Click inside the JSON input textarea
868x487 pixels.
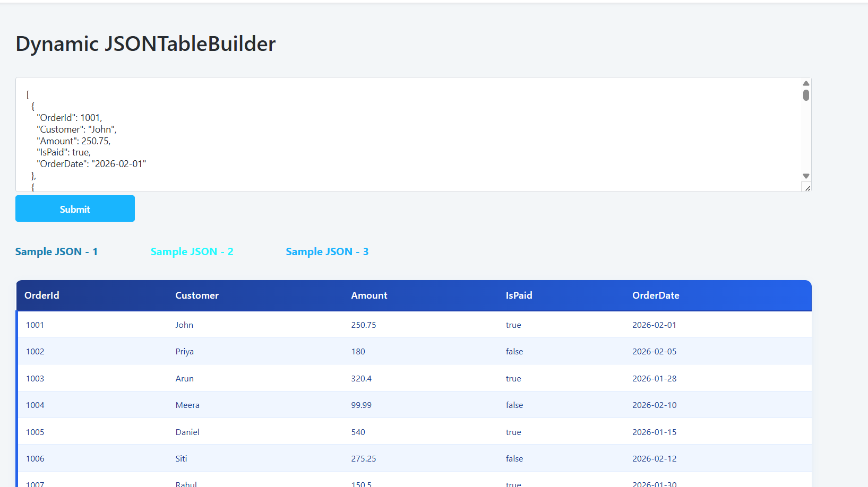pos(409,135)
